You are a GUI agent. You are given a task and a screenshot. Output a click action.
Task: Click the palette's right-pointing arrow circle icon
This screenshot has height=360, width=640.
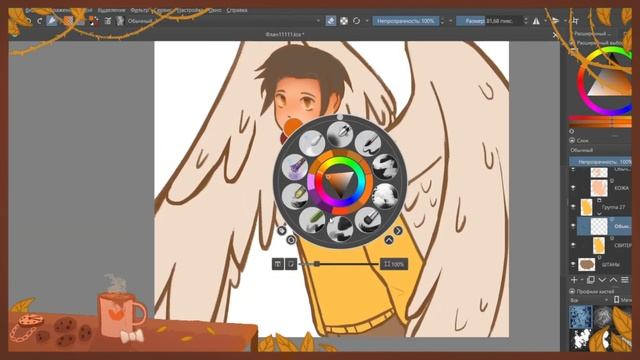(x=398, y=231)
